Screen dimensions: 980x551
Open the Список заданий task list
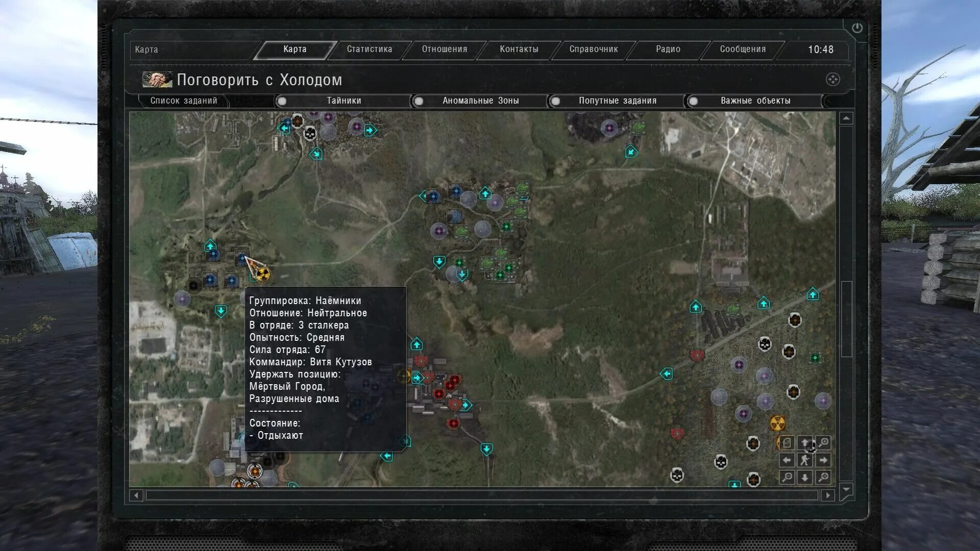coord(184,101)
